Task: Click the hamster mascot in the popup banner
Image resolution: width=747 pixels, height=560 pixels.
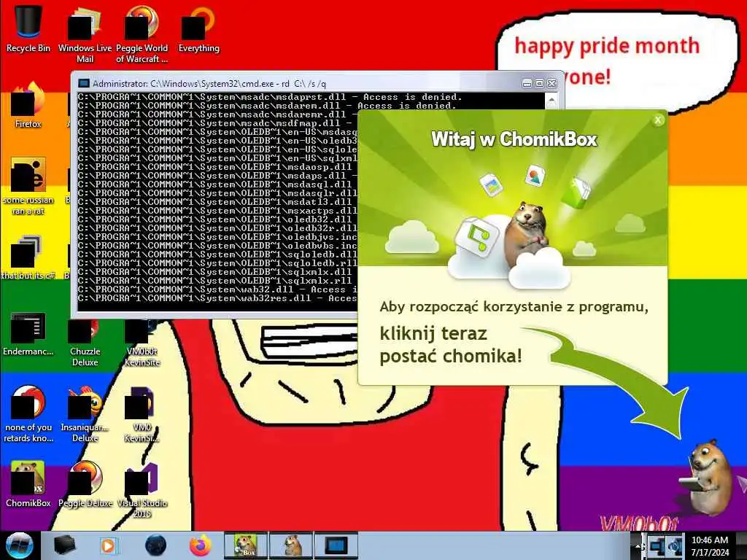Action: [x=525, y=234]
